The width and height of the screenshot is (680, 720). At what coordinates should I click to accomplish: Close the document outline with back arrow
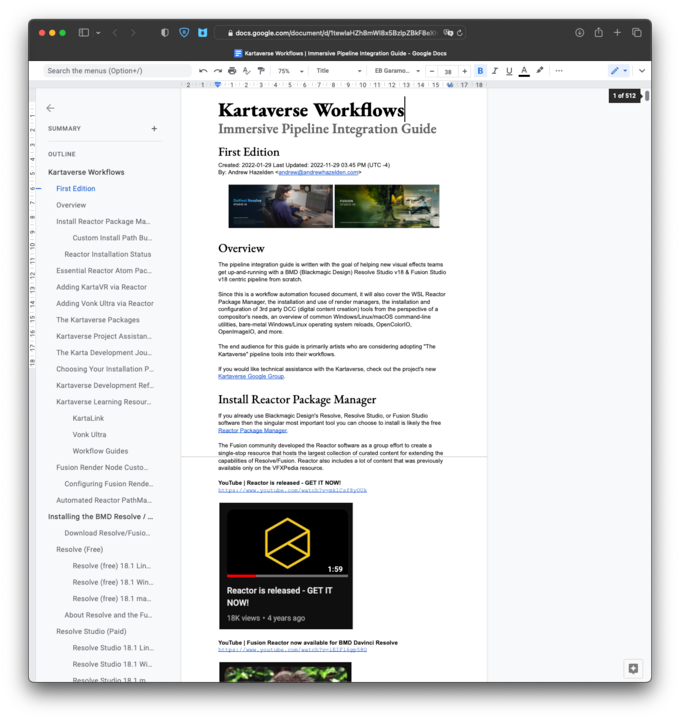51,108
